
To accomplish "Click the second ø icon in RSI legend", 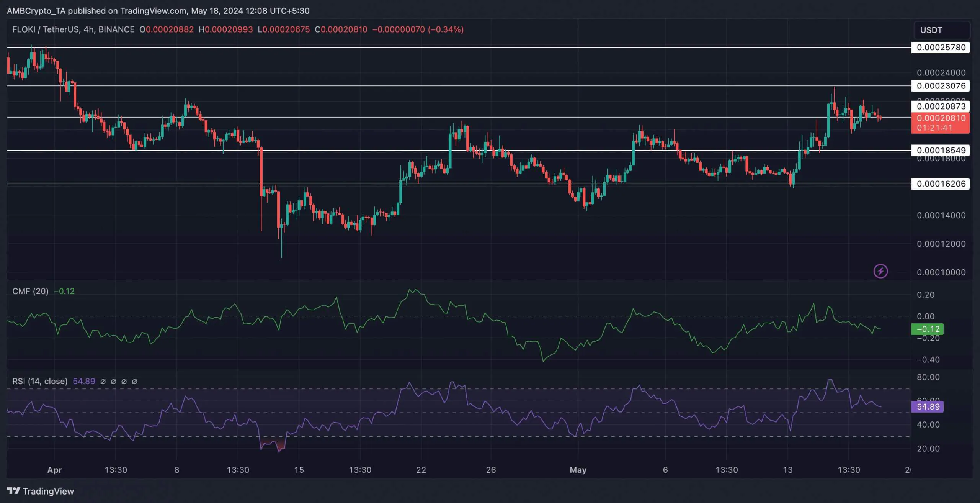I will tap(113, 381).
